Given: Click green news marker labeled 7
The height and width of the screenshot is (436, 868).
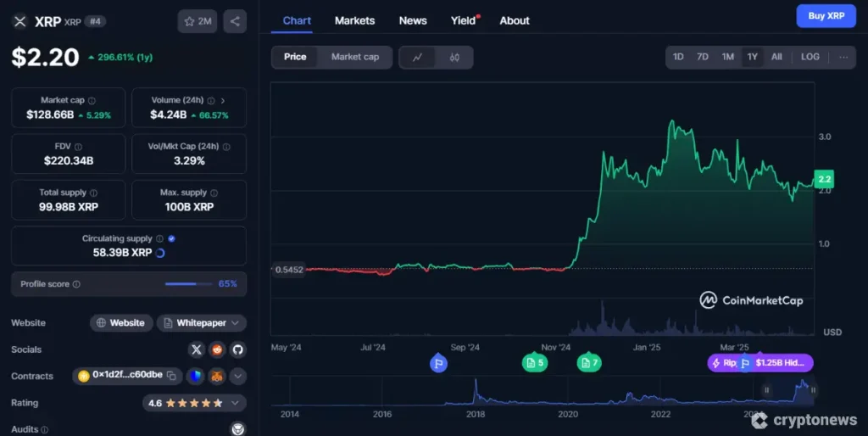Looking at the screenshot, I should (x=589, y=363).
